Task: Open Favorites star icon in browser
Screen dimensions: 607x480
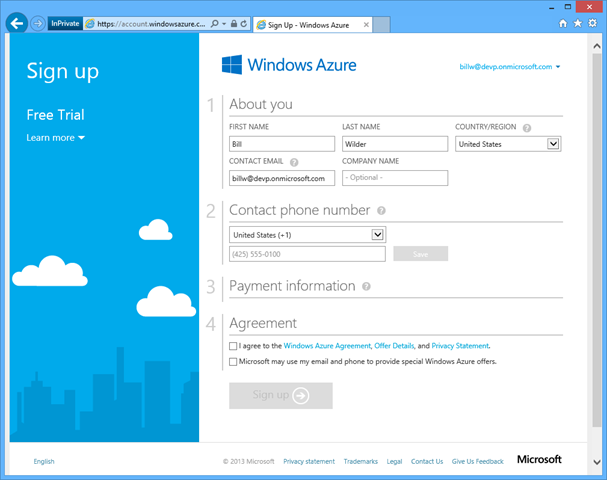Action: pos(578,23)
